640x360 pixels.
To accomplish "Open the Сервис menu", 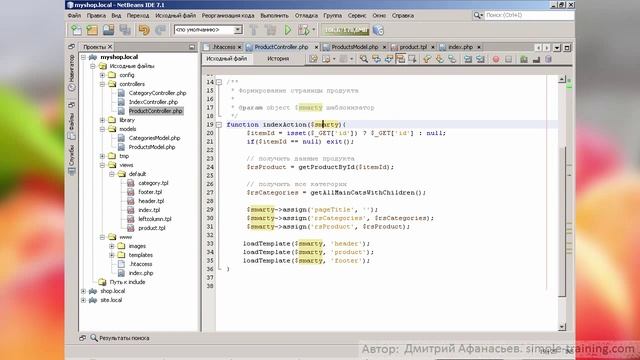I will (x=357, y=15).
